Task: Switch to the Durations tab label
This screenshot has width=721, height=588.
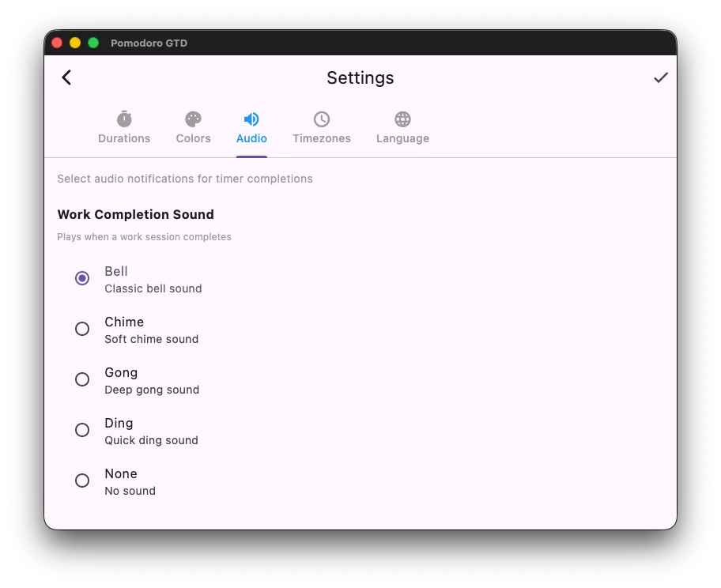Action: (124, 138)
